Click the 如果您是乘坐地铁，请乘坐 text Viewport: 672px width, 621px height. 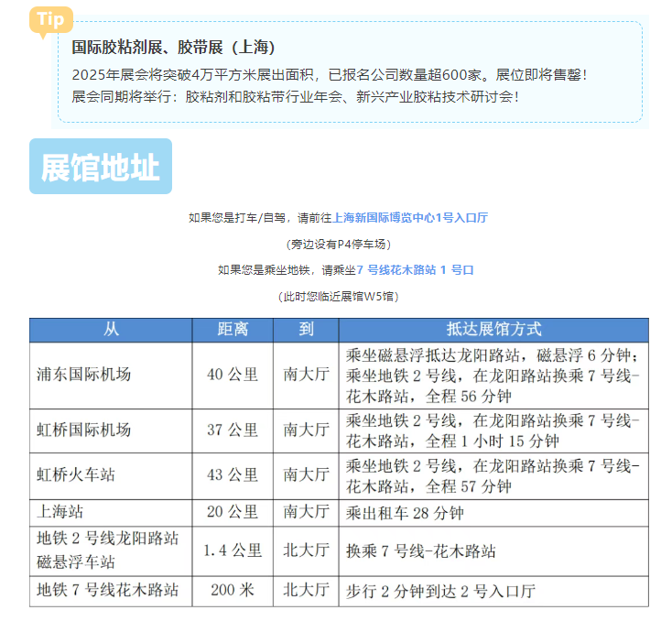(x=287, y=270)
